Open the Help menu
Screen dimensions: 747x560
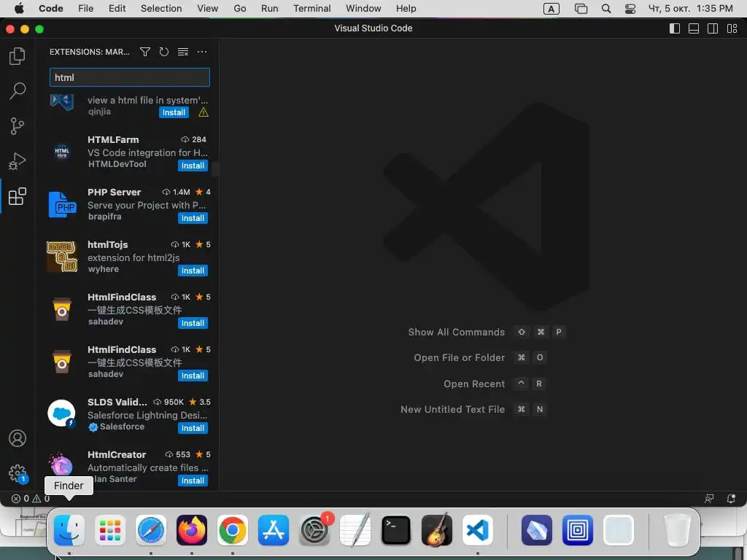tap(406, 9)
